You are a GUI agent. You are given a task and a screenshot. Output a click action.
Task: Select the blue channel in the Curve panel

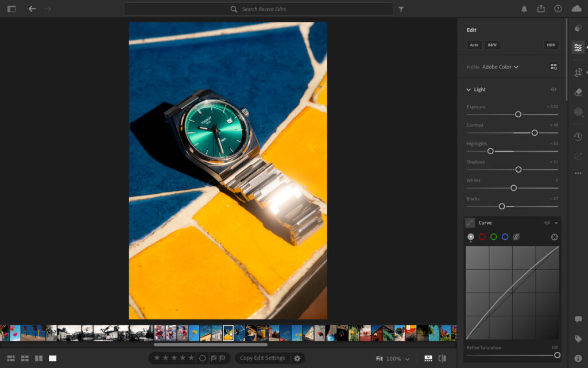[505, 236]
